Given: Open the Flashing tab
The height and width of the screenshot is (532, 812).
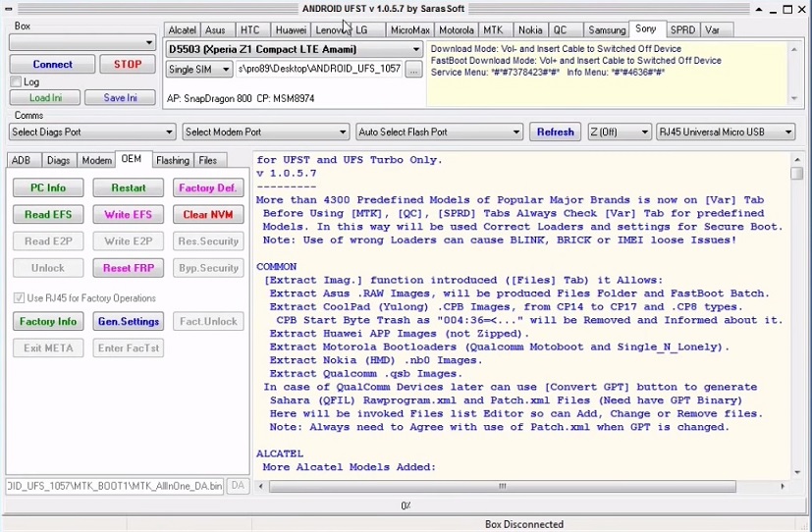Looking at the screenshot, I should (173, 160).
